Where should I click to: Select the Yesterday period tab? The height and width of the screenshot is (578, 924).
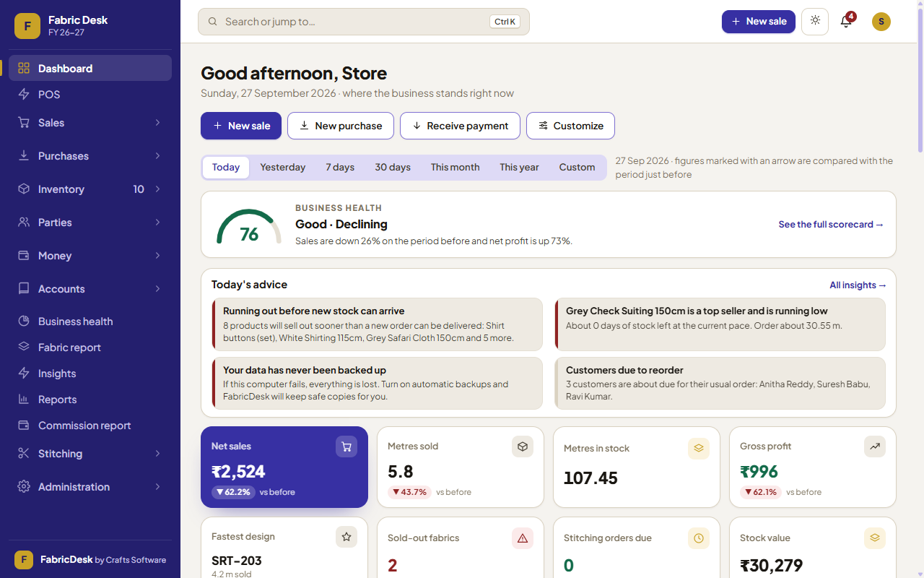pos(283,168)
